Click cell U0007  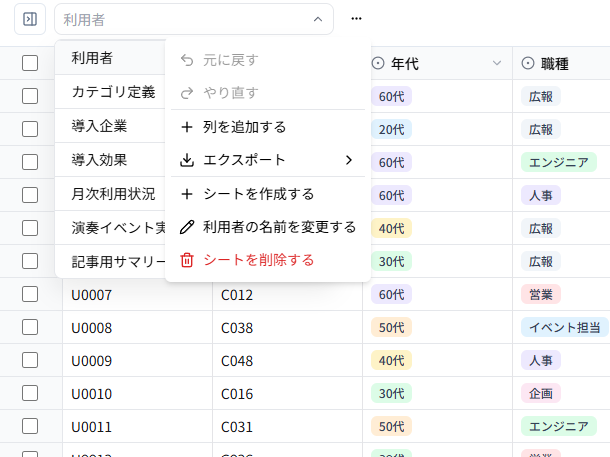coord(137,294)
